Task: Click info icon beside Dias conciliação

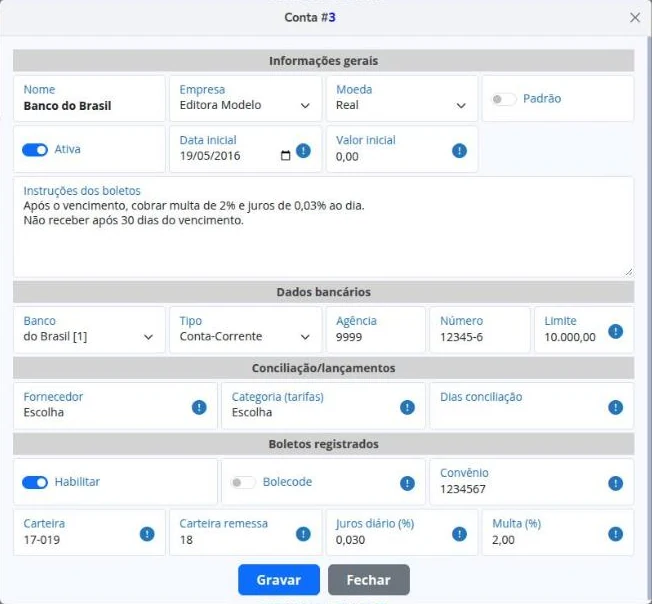Action: coord(615,407)
